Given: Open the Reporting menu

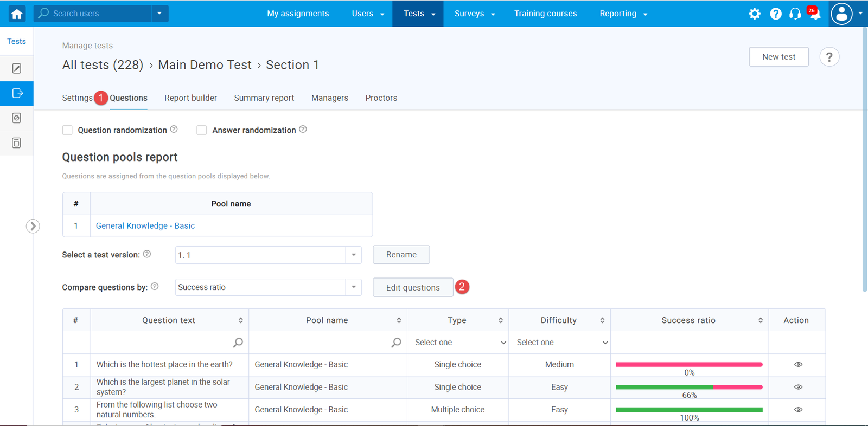Looking at the screenshot, I should tap(623, 14).
